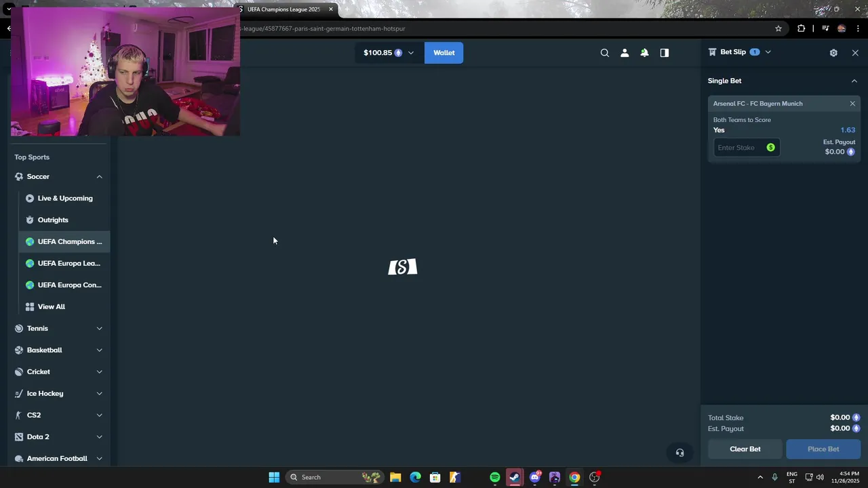Open Chrome profile avatar

pyautogui.click(x=842, y=28)
